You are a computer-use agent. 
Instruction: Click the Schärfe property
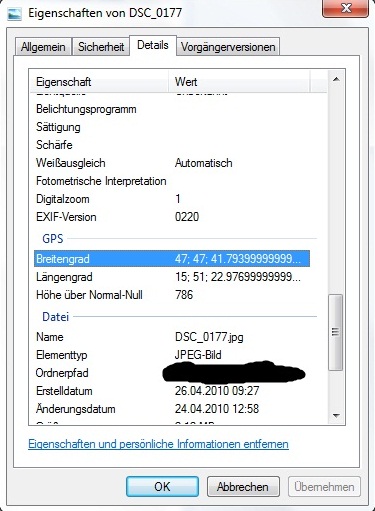(54, 145)
